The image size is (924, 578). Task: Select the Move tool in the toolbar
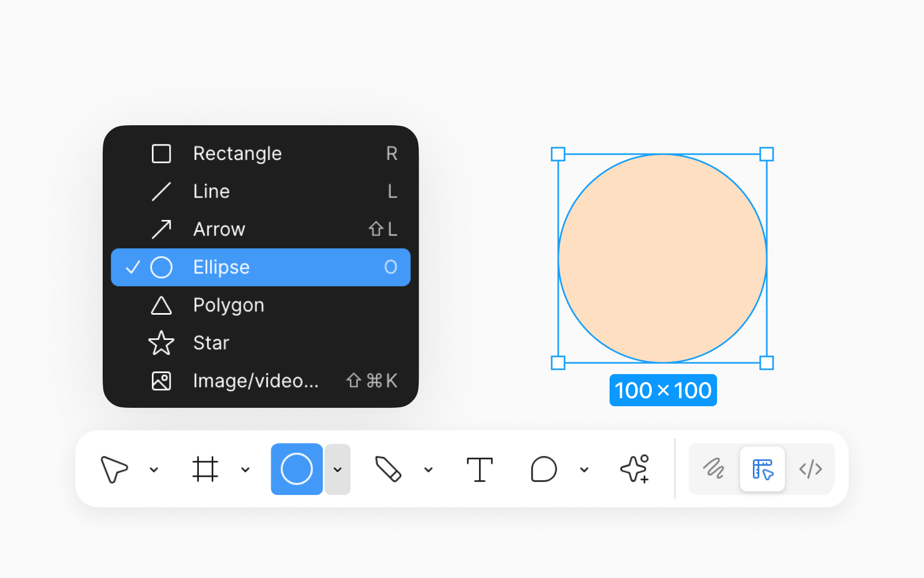[x=115, y=469]
